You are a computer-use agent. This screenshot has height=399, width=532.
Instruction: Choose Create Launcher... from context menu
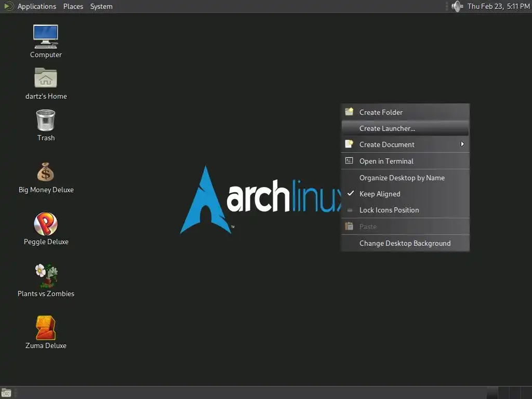(405, 128)
